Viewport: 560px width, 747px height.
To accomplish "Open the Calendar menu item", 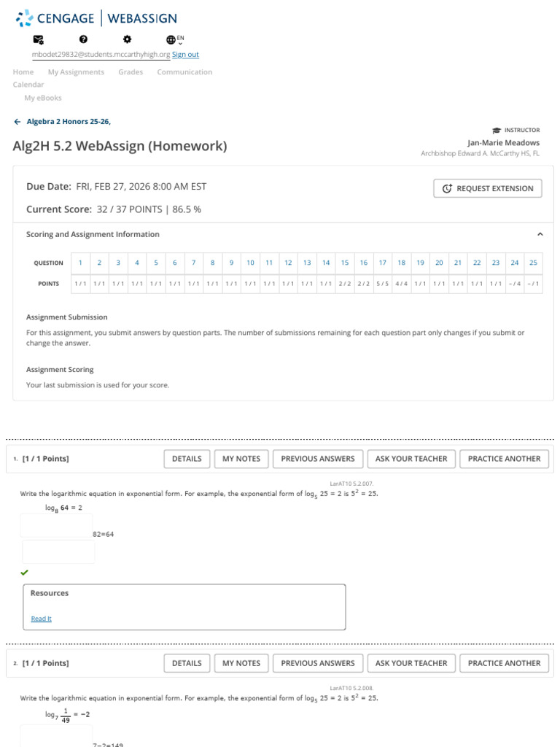I will tap(28, 85).
